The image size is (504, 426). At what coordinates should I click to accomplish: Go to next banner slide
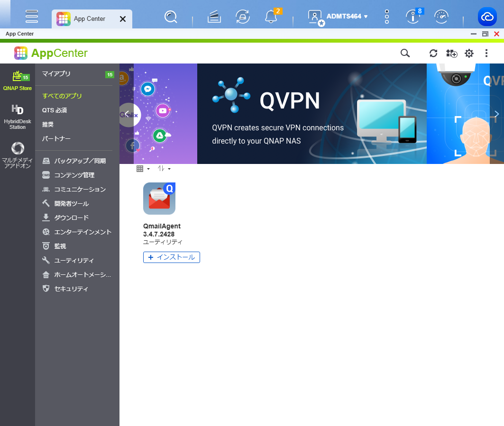click(x=497, y=113)
